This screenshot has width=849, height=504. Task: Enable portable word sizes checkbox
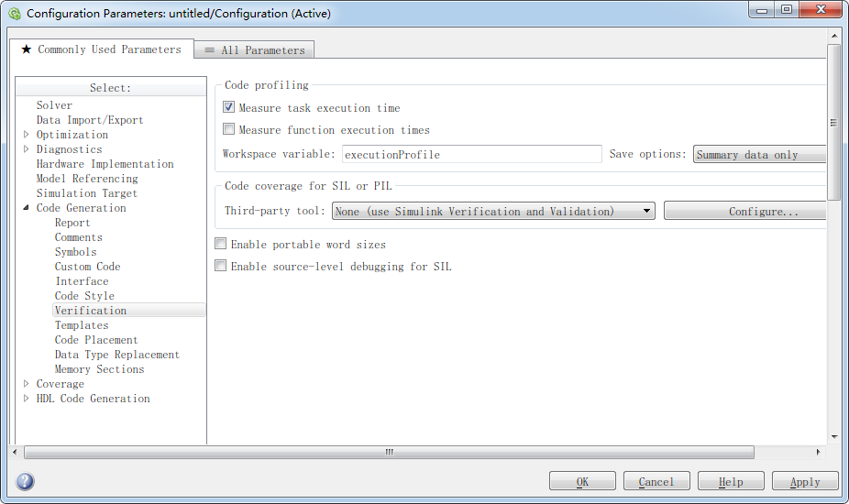click(220, 245)
